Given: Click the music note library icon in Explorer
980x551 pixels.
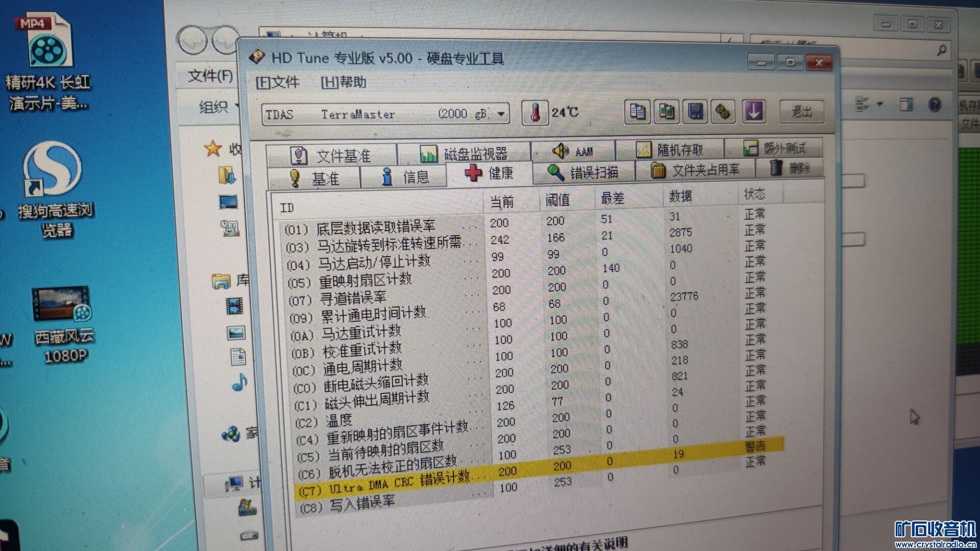Looking at the screenshot, I should [239, 382].
